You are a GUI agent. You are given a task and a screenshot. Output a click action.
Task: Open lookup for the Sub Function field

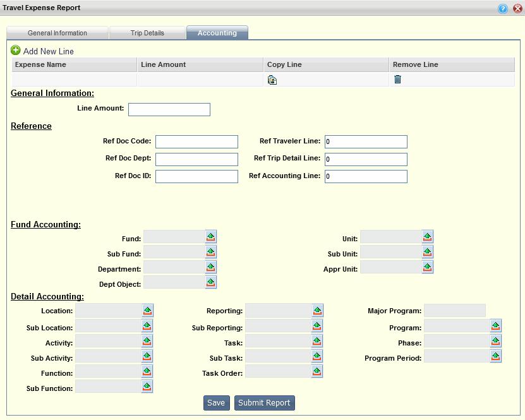coord(147,387)
